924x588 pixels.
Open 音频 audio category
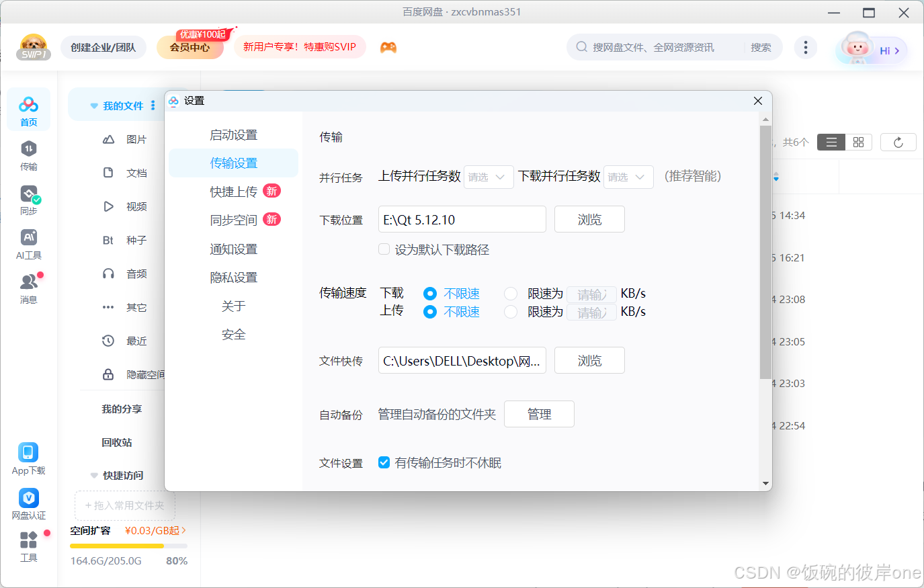pos(124,274)
